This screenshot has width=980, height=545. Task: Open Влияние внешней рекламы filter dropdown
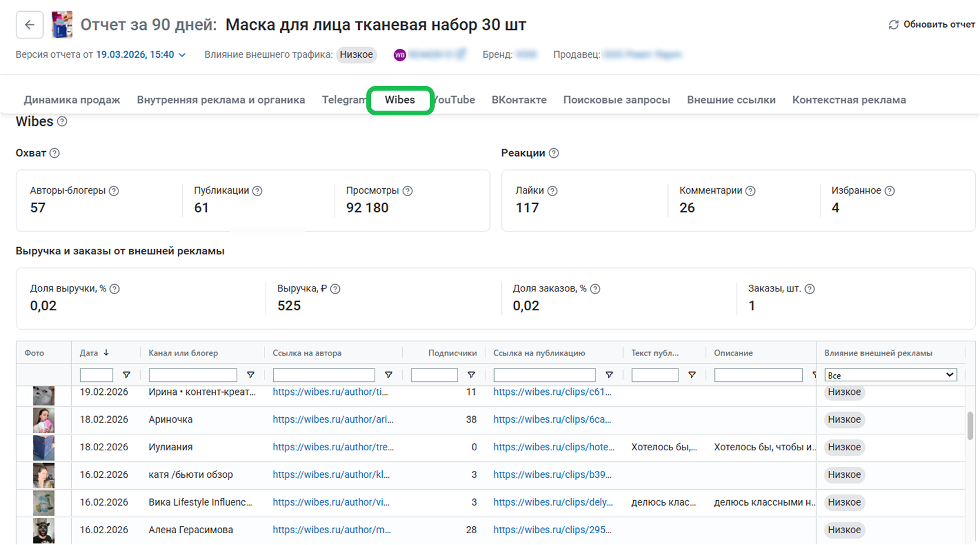click(890, 375)
